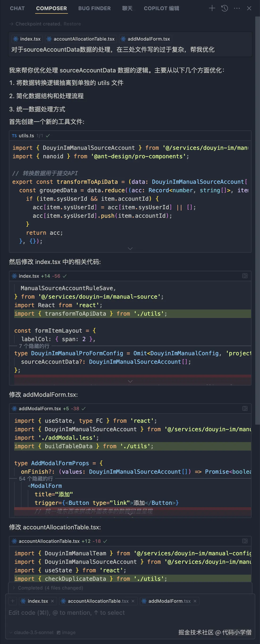
Task: Remove index.tsx from context chips
Action: click(52, 601)
